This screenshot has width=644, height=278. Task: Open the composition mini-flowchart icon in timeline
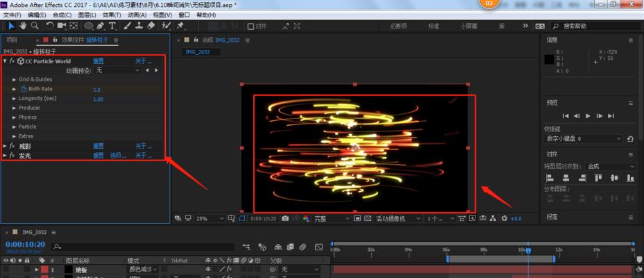pyautogui.click(x=246, y=247)
